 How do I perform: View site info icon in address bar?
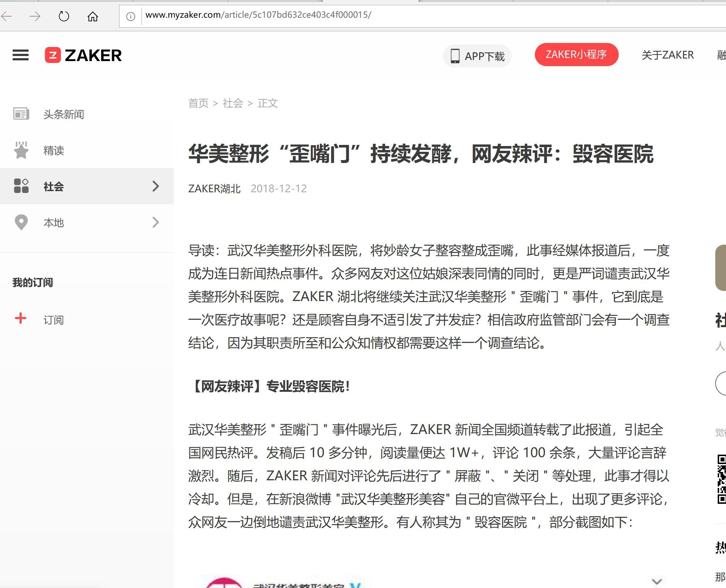(x=131, y=16)
